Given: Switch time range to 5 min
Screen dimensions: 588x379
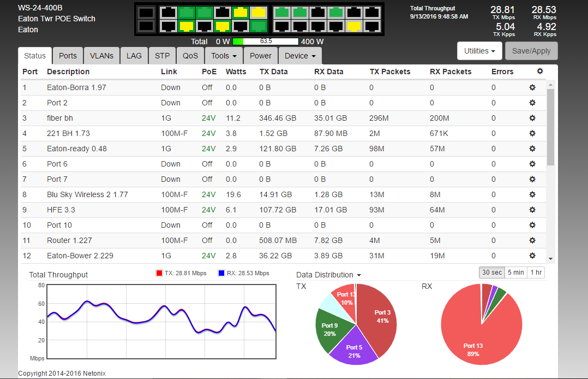Looking at the screenshot, I should (515, 273).
